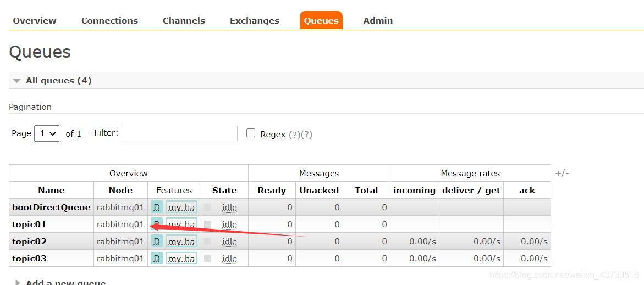Click idle state text for bootDirectQueue

point(229,208)
